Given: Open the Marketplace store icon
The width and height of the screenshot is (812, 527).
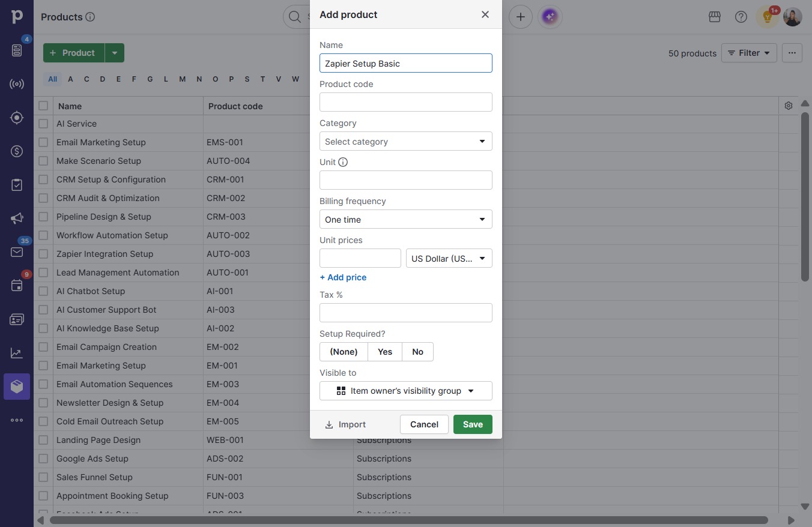Looking at the screenshot, I should [715, 17].
